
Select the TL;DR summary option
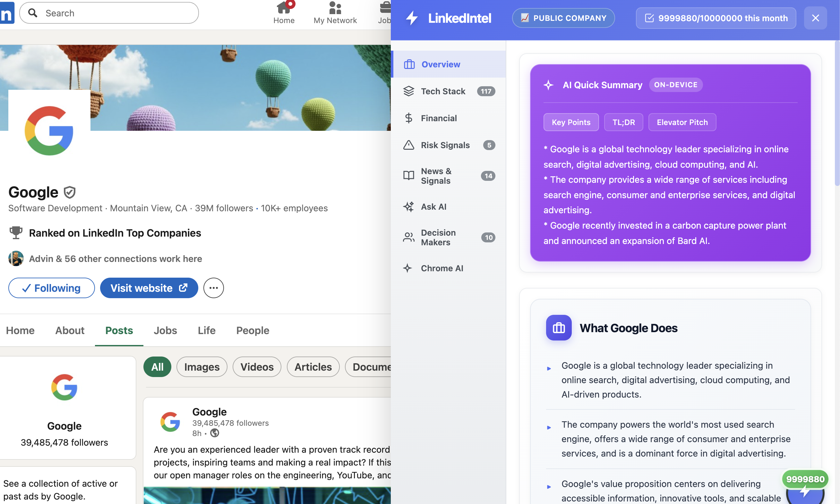tap(623, 122)
